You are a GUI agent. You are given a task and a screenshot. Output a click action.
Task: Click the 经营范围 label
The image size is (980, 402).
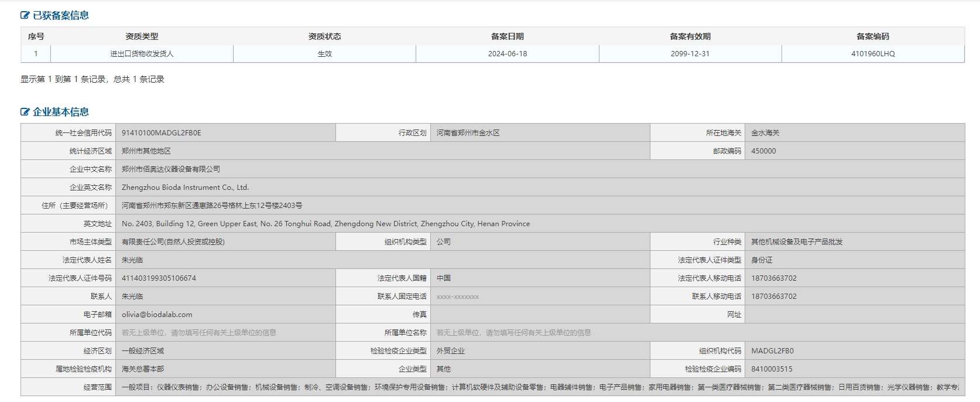(x=98, y=387)
